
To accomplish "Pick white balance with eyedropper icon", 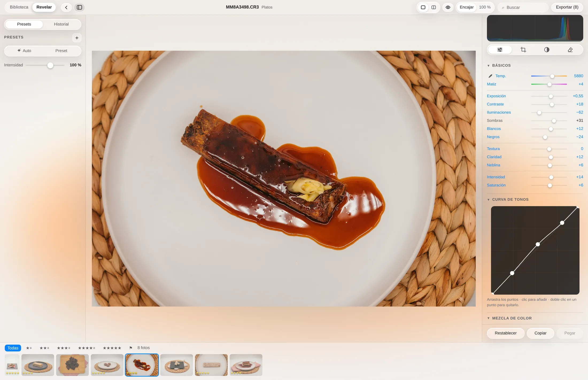I will (490, 76).
